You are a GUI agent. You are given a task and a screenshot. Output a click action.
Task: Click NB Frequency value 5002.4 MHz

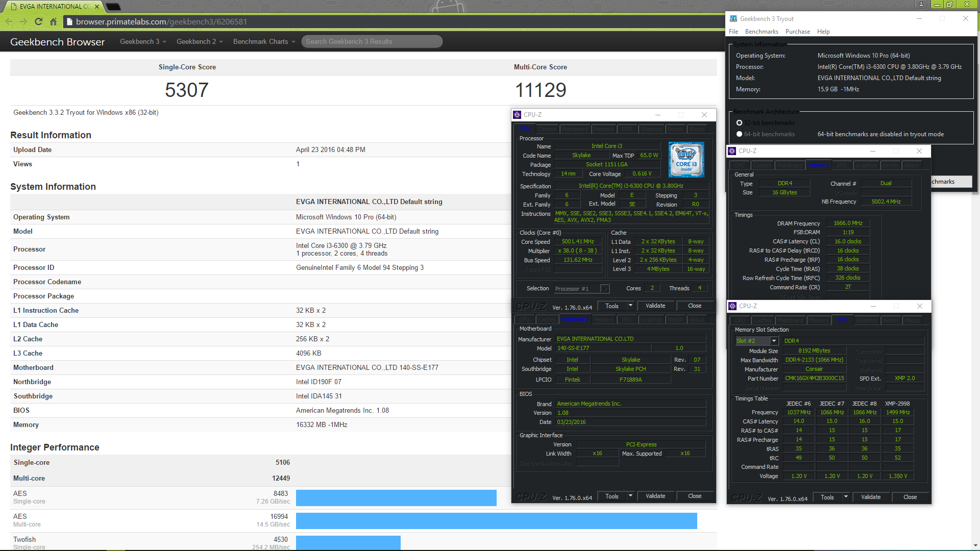click(886, 202)
